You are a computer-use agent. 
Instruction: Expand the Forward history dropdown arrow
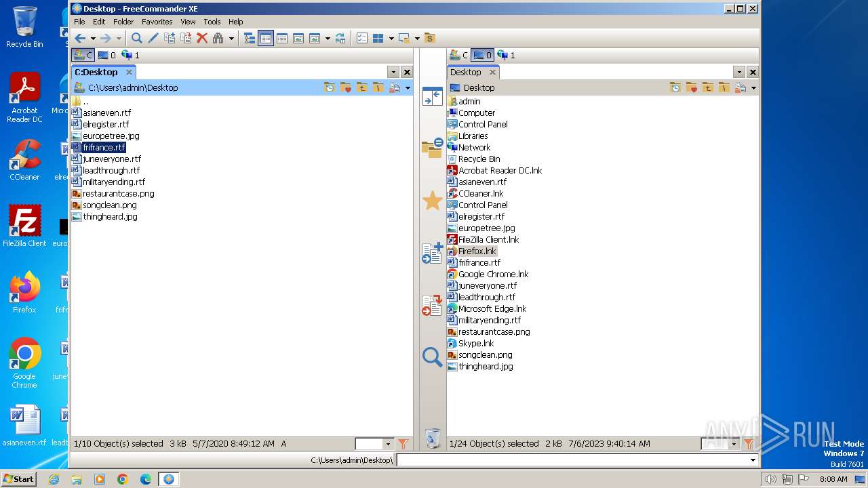click(118, 39)
